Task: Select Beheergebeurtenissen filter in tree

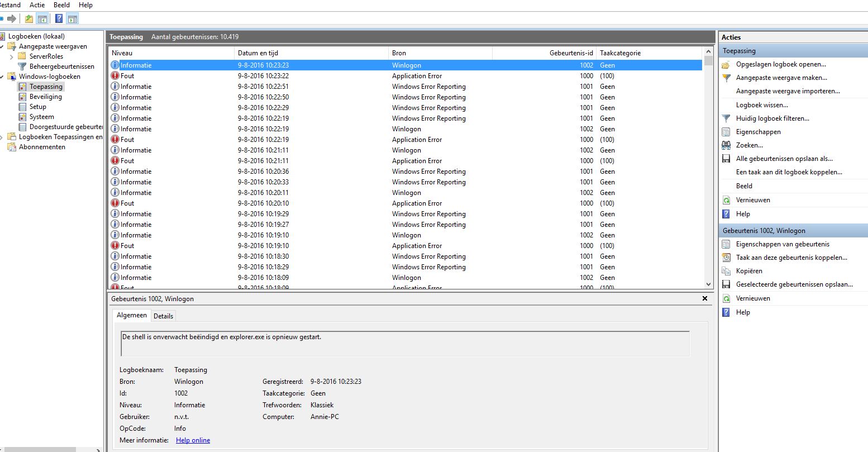Action: click(x=61, y=66)
